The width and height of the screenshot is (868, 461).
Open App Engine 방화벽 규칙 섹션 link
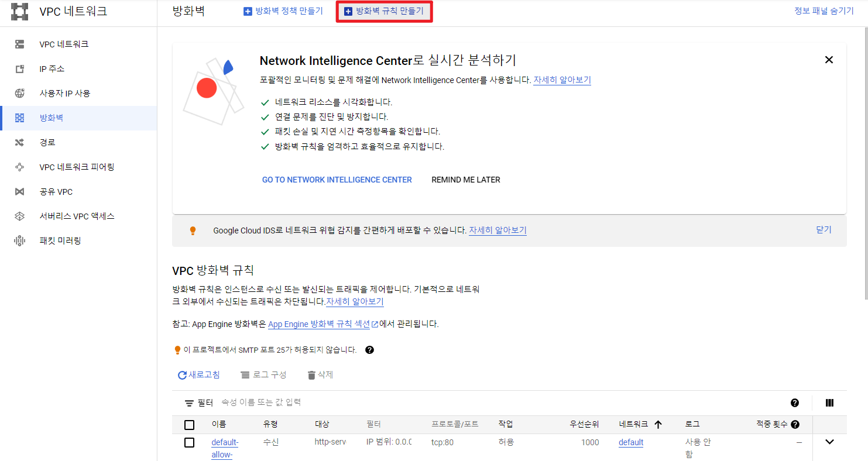(319, 324)
